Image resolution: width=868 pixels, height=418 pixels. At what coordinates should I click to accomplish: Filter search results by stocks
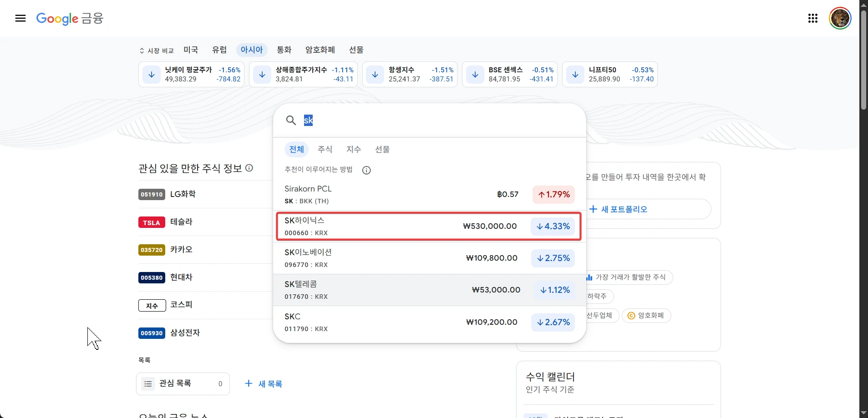point(325,149)
